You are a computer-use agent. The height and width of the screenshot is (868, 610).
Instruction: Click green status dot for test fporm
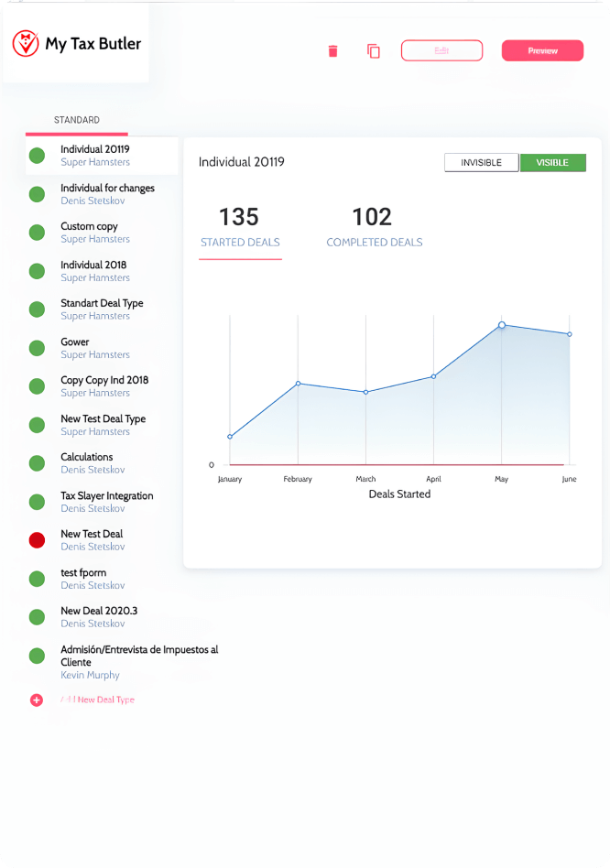click(37, 579)
